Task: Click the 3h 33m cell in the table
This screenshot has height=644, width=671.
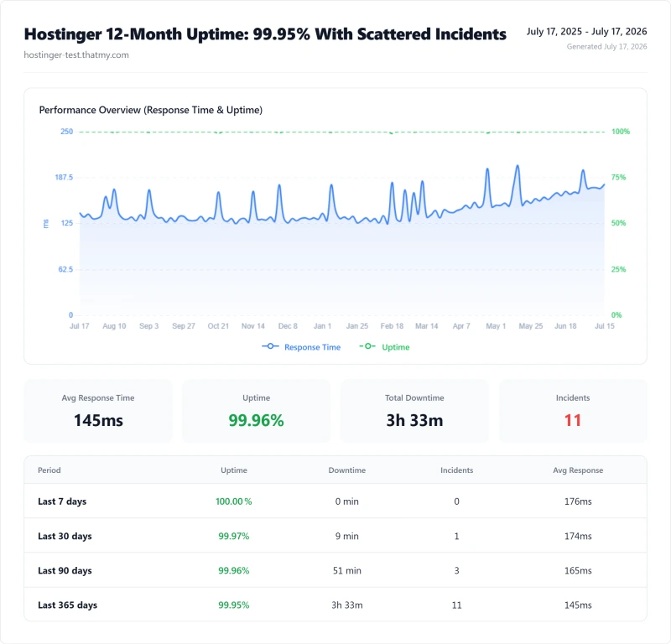Action: 347,605
